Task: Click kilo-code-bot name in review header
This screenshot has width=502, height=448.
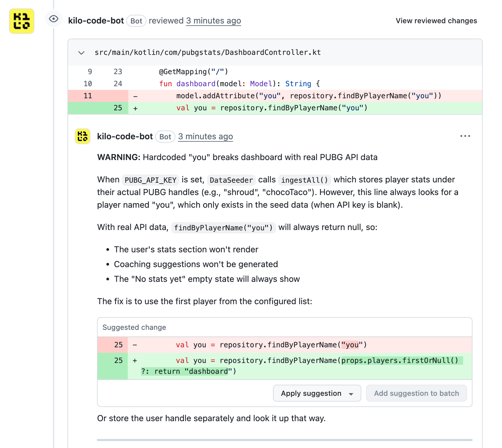Action: click(x=96, y=21)
